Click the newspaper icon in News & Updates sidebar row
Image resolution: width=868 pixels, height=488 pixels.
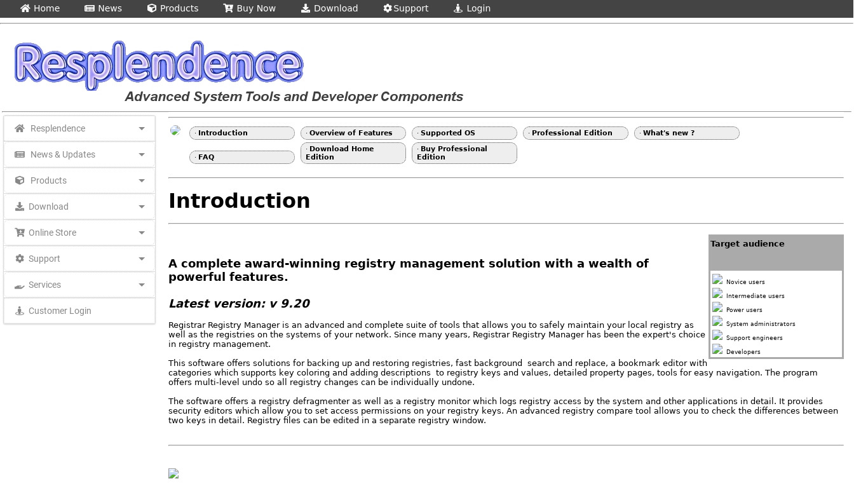pyautogui.click(x=20, y=154)
